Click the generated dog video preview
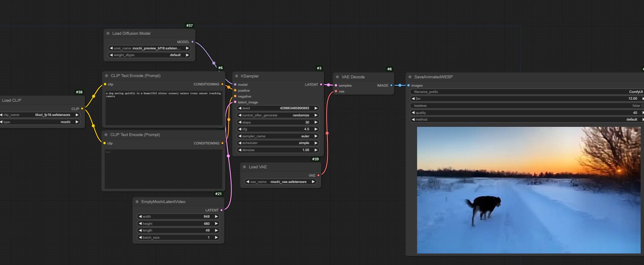Screen dimensions: 644x265 [528, 190]
